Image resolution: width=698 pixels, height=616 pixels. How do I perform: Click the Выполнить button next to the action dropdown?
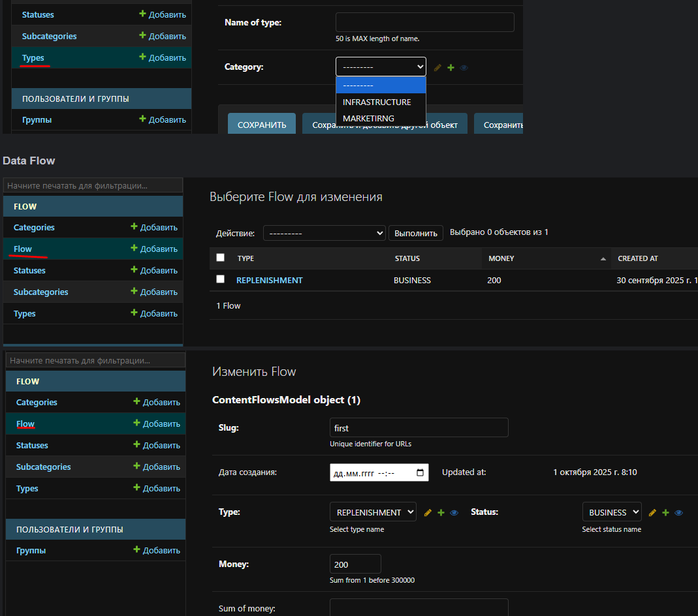416,233
